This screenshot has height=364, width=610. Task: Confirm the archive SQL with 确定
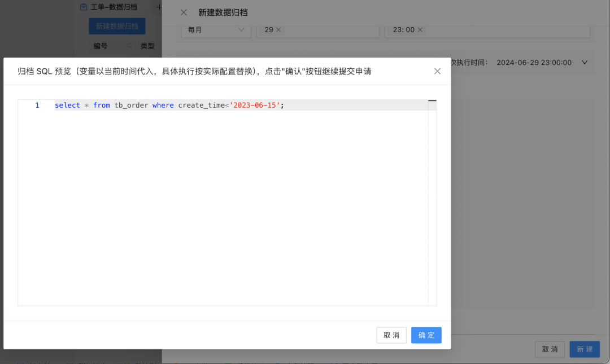(426, 335)
